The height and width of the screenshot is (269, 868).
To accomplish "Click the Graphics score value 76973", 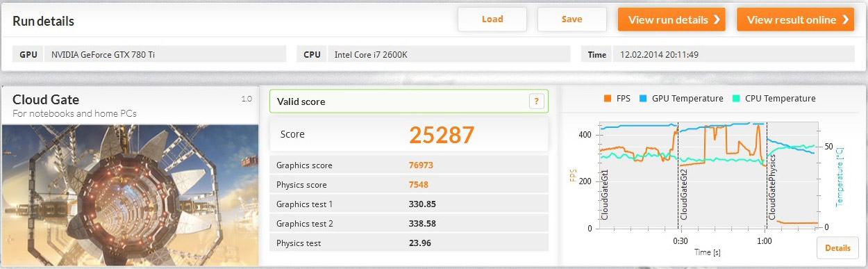I will (422, 165).
